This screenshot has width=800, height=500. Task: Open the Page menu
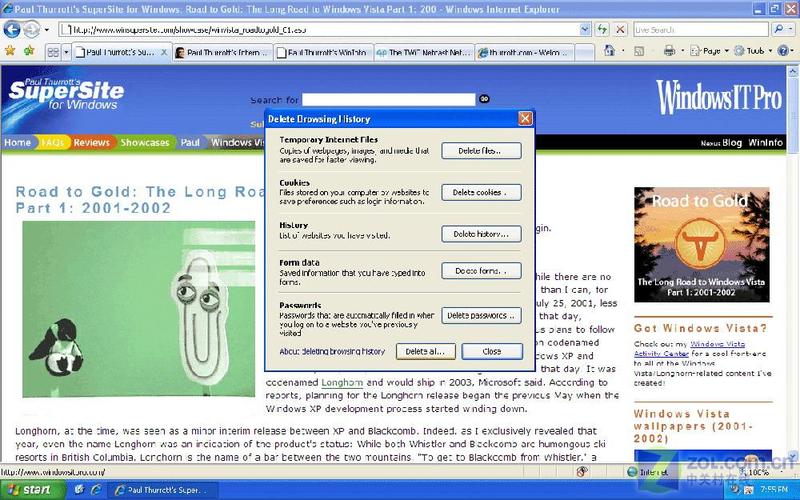[x=709, y=51]
